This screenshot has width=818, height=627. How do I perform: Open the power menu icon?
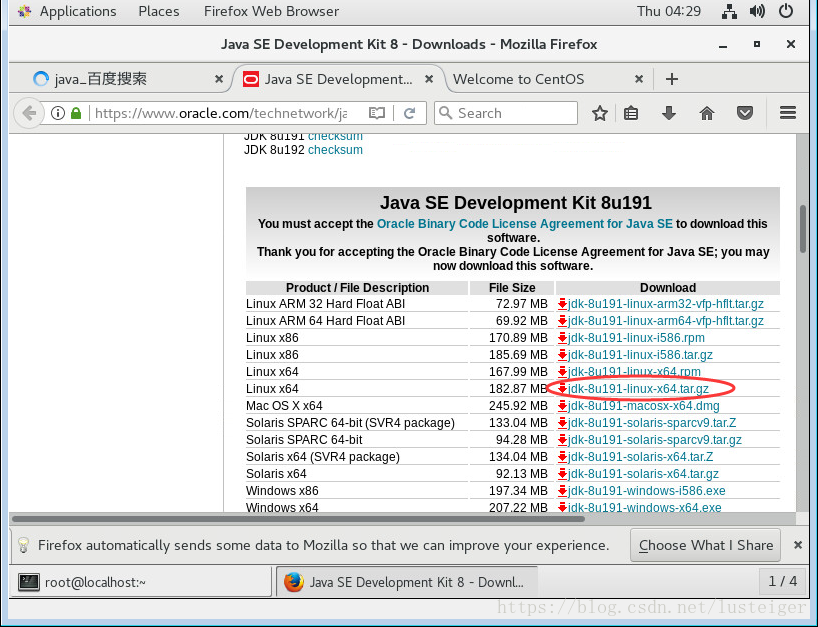pyautogui.click(x=786, y=11)
